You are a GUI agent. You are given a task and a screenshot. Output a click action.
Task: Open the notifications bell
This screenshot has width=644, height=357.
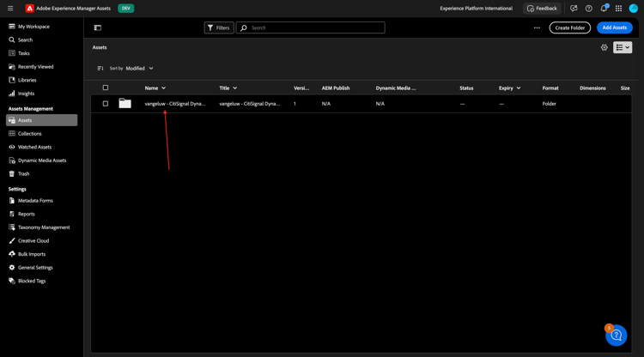coord(604,9)
